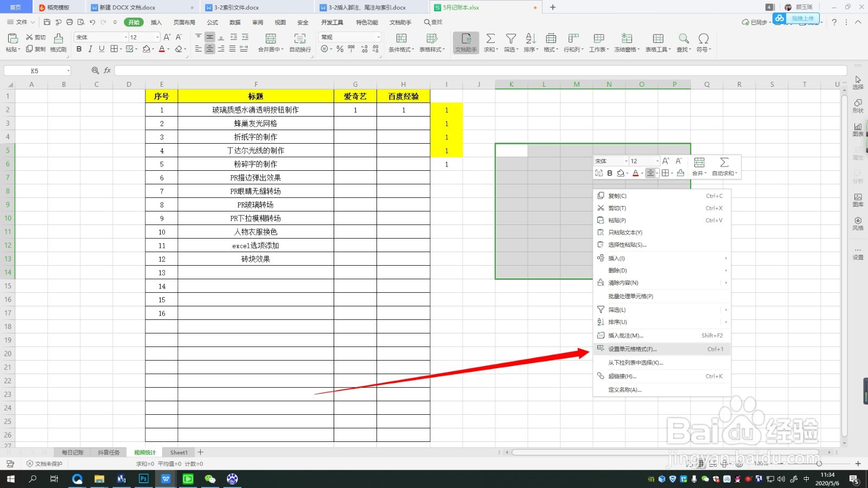Viewport: 868px width, 488px height.
Task: Open the Chart (图表) sidebar panel
Action: point(858,130)
